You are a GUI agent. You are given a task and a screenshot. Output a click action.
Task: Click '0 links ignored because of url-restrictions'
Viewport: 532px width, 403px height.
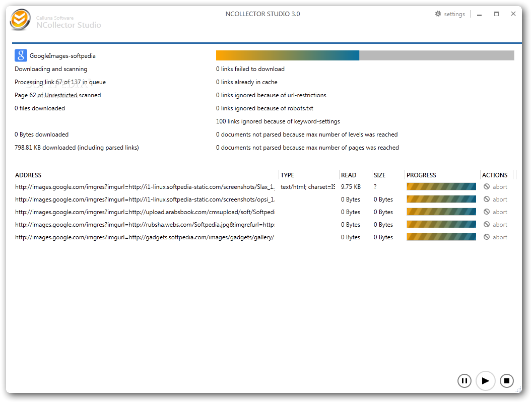(x=271, y=95)
